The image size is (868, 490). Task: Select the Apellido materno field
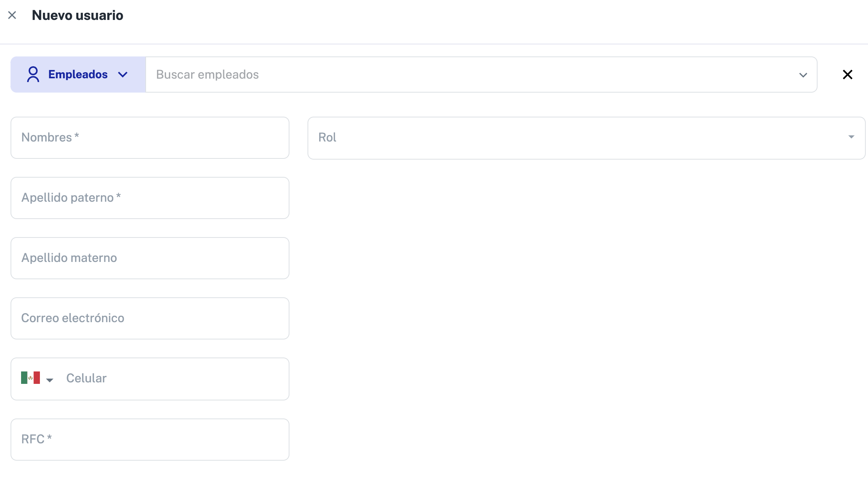150,258
